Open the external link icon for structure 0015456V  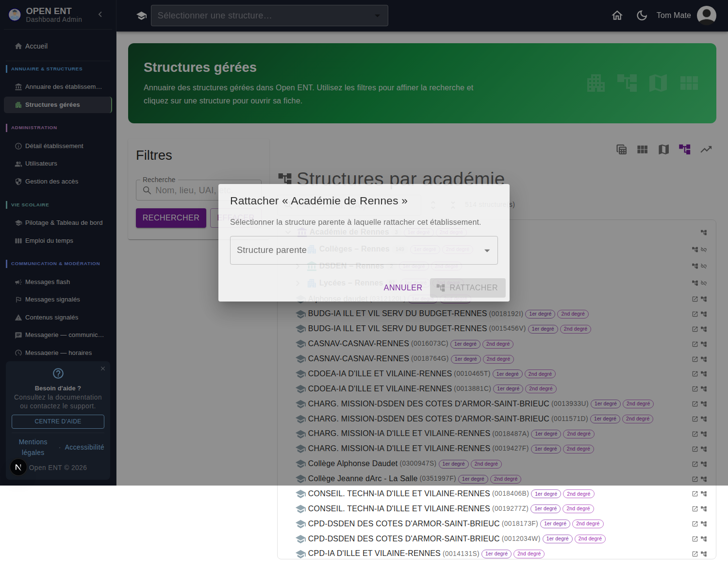pyautogui.click(x=695, y=329)
